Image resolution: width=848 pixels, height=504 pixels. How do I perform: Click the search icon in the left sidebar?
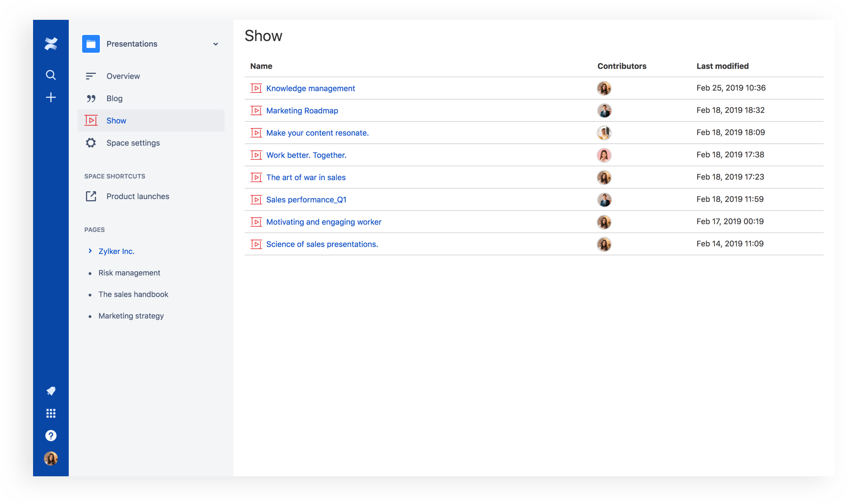[x=50, y=74]
